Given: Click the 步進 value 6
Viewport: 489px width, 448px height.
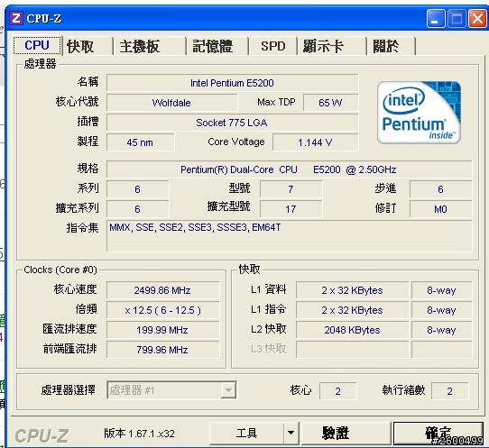Looking at the screenshot, I should click(440, 189).
